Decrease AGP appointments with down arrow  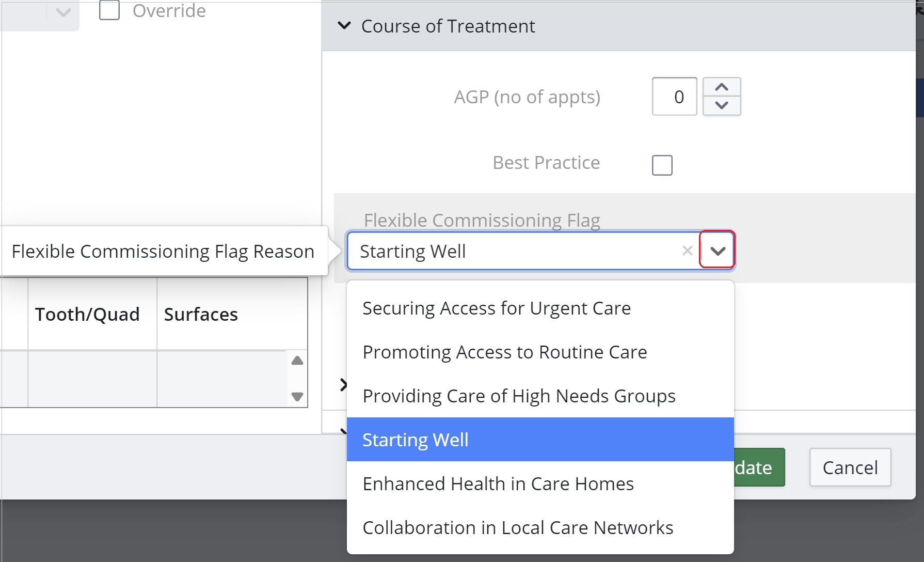pyautogui.click(x=722, y=105)
